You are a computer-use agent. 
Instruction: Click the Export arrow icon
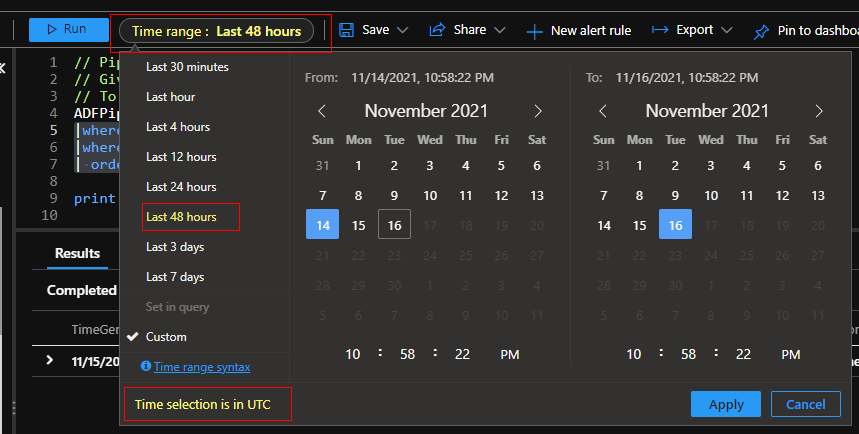tap(660, 30)
